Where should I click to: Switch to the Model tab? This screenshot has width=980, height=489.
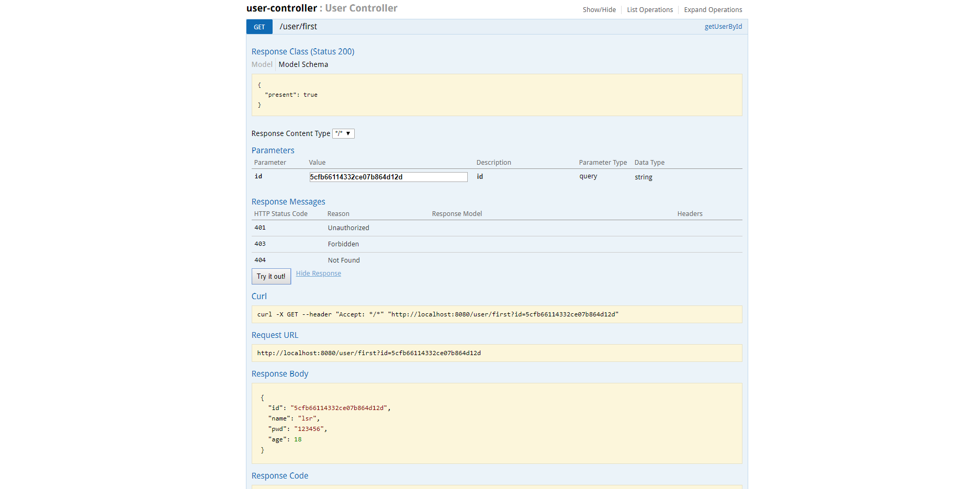coord(262,64)
